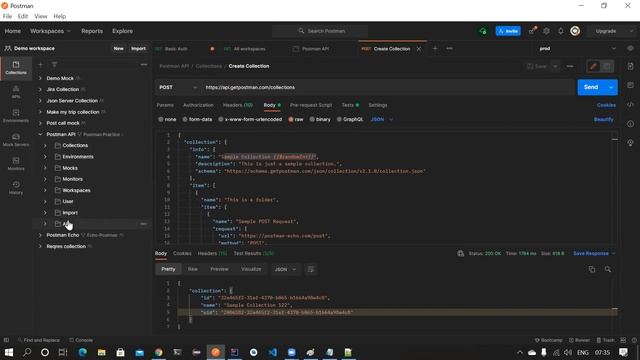Switch to the request Headers tab
This screenshot has width=640, height=360.
238,105
